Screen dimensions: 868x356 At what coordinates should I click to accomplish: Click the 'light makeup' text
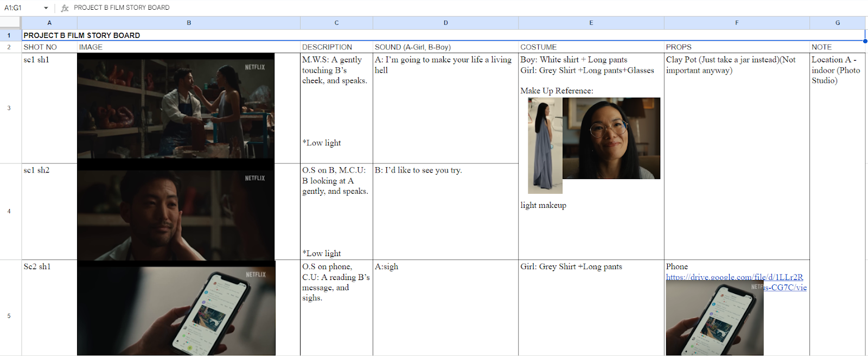(x=543, y=205)
